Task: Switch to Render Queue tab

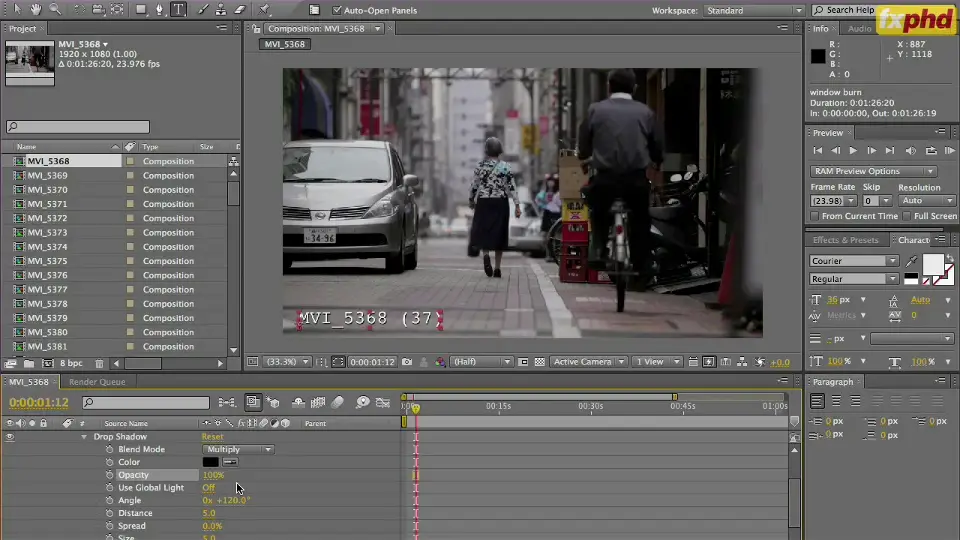Action: point(97,381)
